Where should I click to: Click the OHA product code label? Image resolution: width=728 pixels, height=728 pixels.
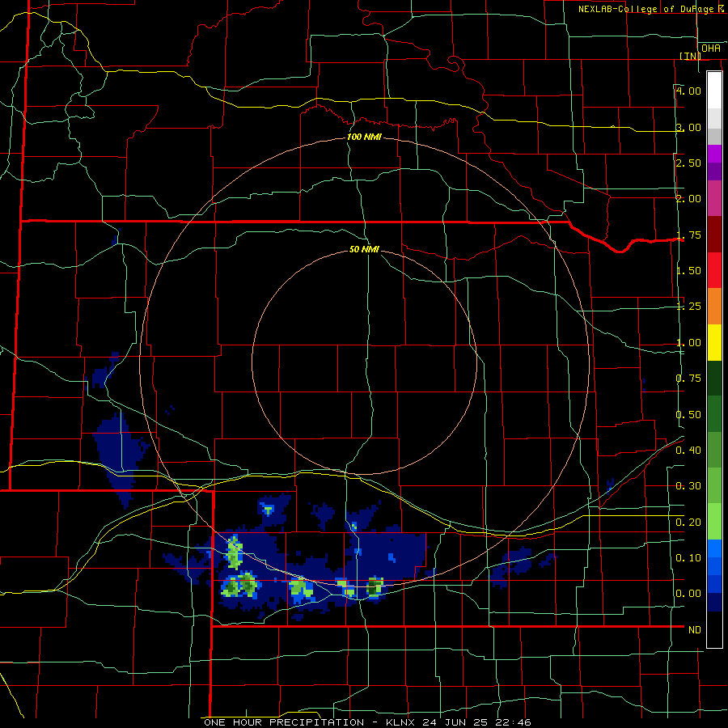point(711,49)
